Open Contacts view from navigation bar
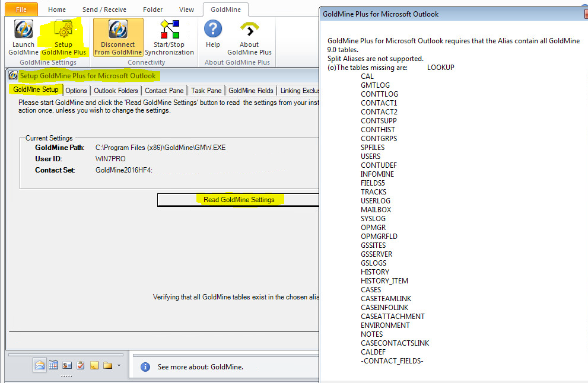 (x=67, y=365)
